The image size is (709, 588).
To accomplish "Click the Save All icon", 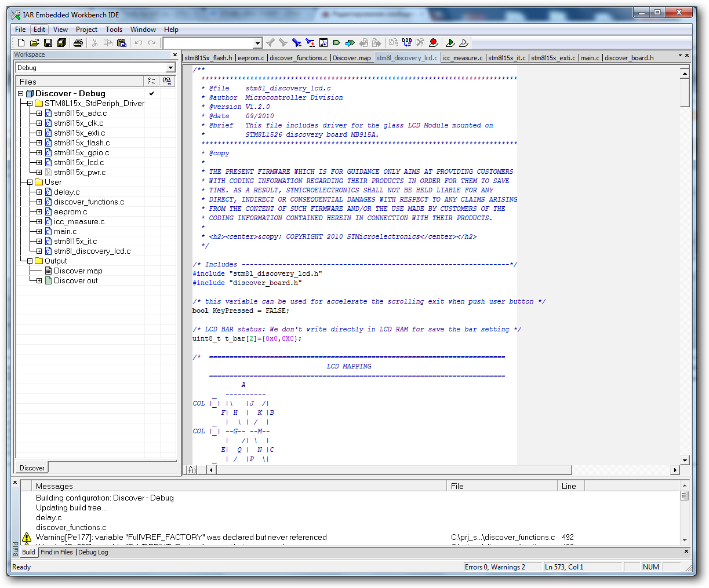I will tap(61, 43).
